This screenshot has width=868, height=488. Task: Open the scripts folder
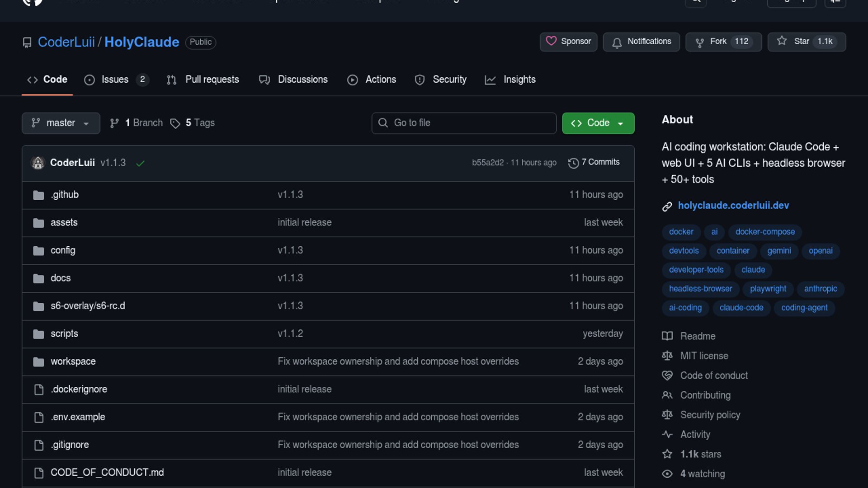point(64,334)
